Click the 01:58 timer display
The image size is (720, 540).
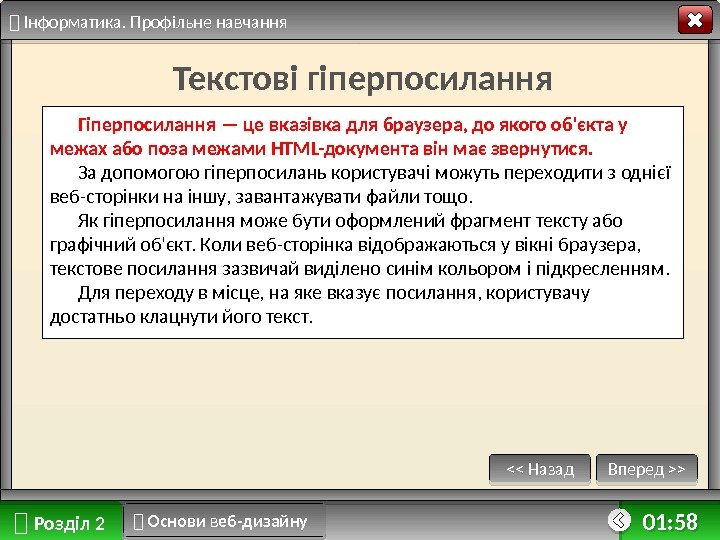pyautogui.click(x=669, y=522)
